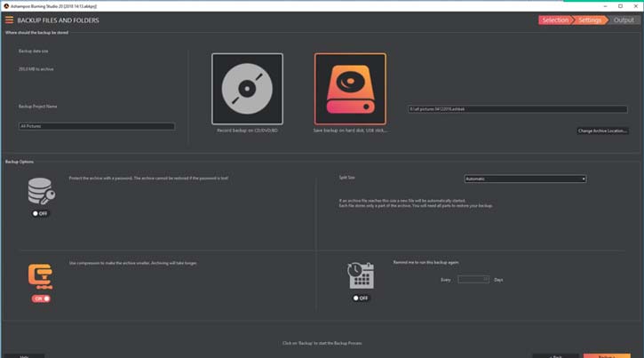Maximize the Burning Studio window
This screenshot has width=644, height=358.
click(618, 4)
